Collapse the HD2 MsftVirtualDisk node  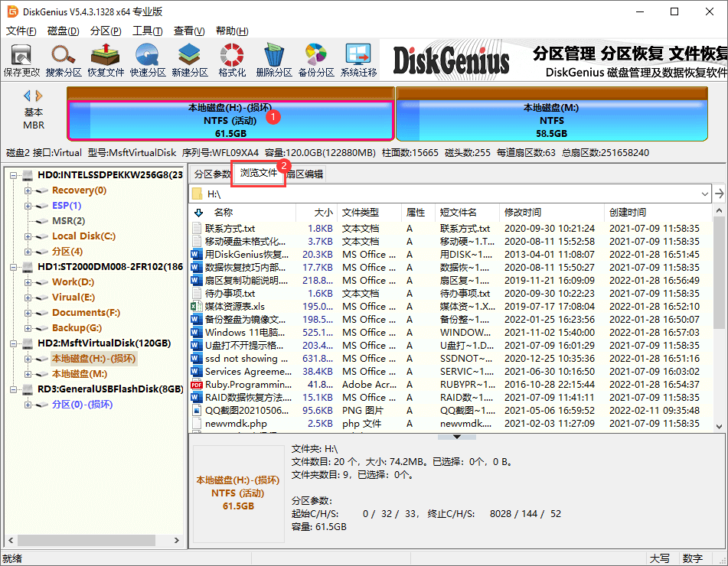(x=14, y=343)
